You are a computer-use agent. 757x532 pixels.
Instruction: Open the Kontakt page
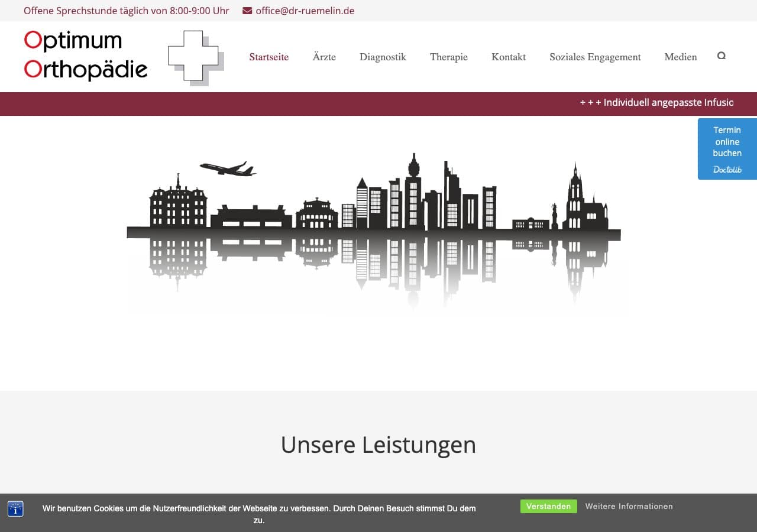tap(508, 57)
